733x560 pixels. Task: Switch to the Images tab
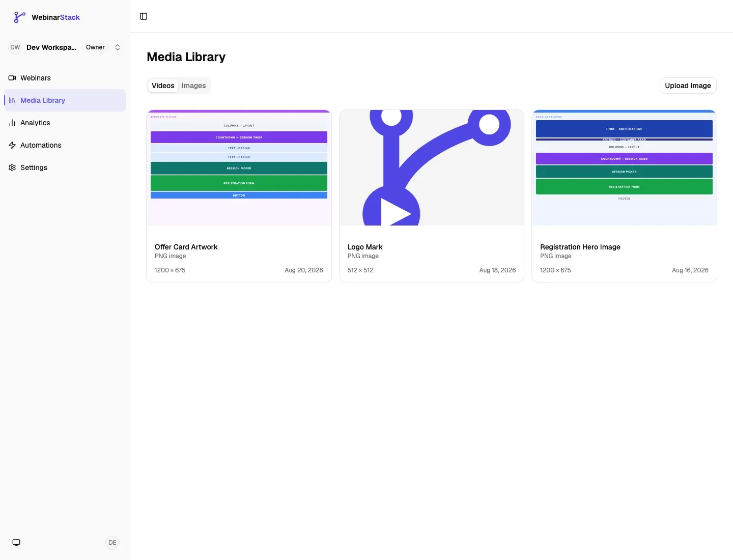click(x=194, y=86)
